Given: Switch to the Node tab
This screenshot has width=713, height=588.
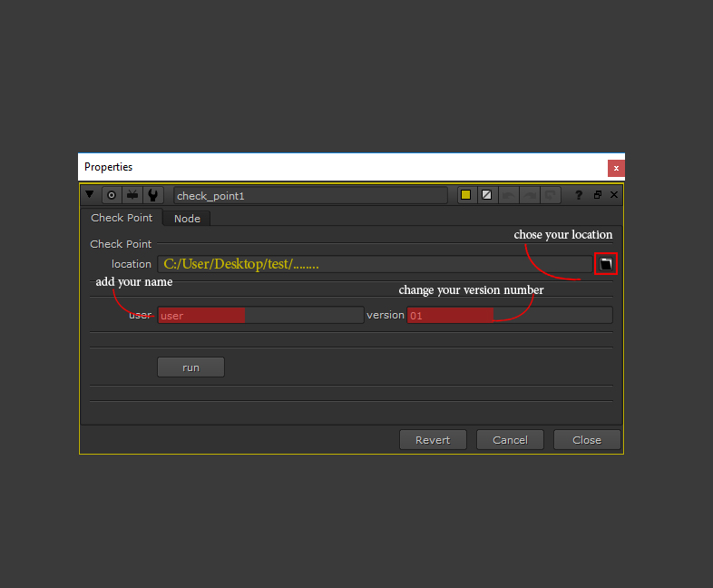Looking at the screenshot, I should pyautogui.click(x=187, y=219).
